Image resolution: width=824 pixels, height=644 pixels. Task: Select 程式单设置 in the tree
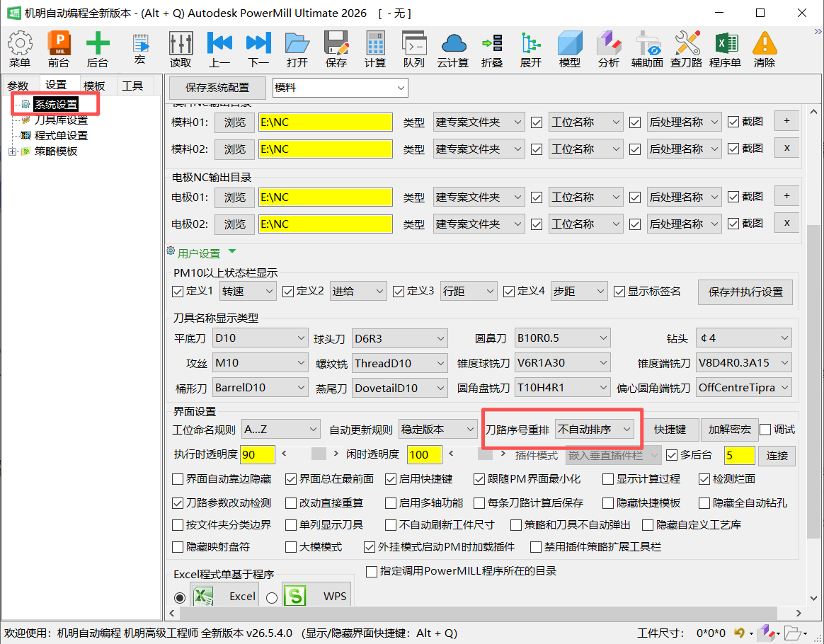(x=61, y=136)
